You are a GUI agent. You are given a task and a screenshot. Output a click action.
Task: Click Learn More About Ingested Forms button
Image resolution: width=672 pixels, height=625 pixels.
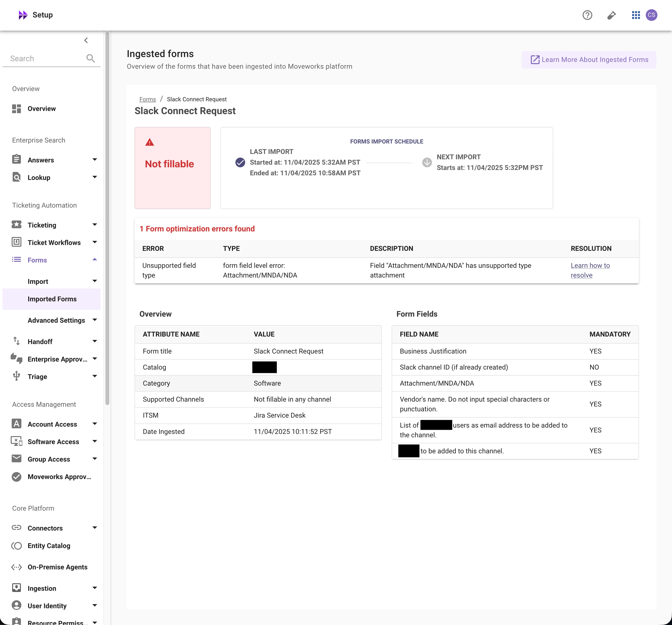(588, 60)
